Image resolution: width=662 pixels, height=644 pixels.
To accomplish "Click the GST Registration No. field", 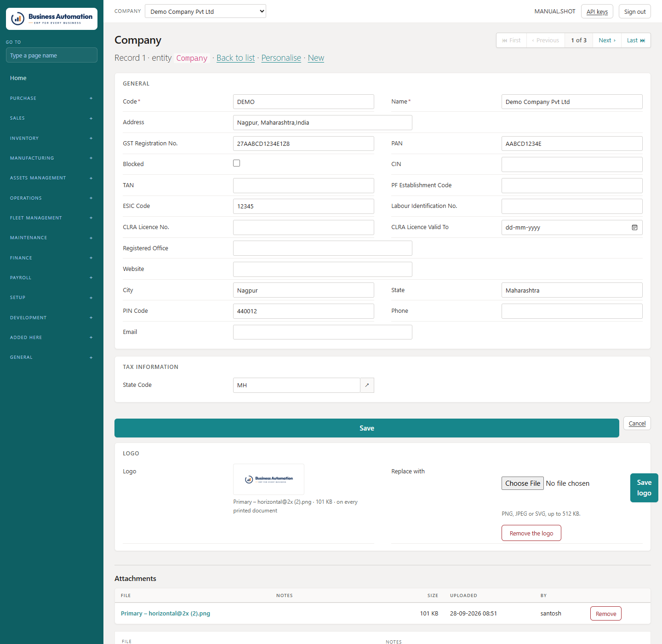I will tap(303, 144).
